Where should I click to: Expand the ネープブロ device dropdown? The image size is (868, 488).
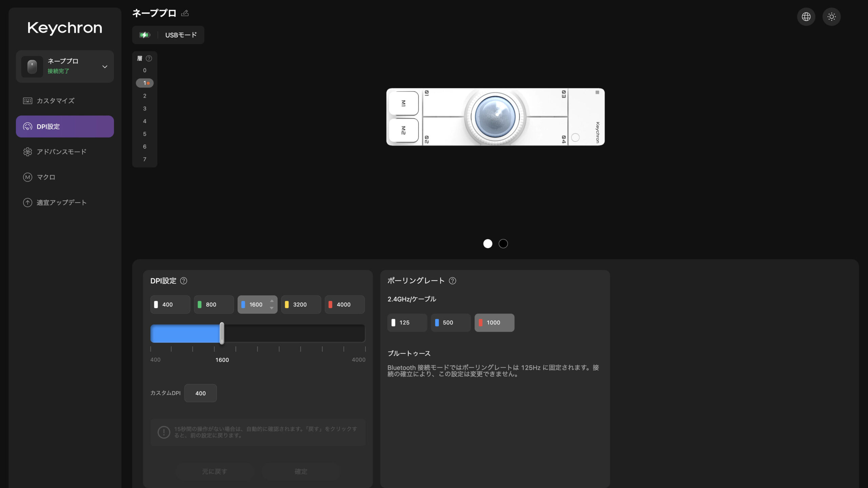(105, 67)
